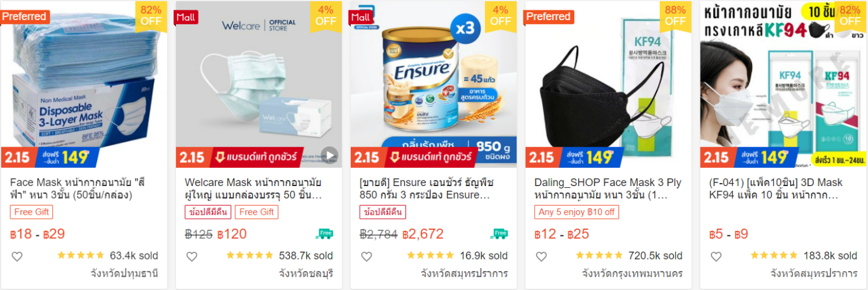Image resolution: width=868 pixels, height=290 pixels.
Task: Open the (F-041) 3D Mask KF94 title link
Action: 776,189
